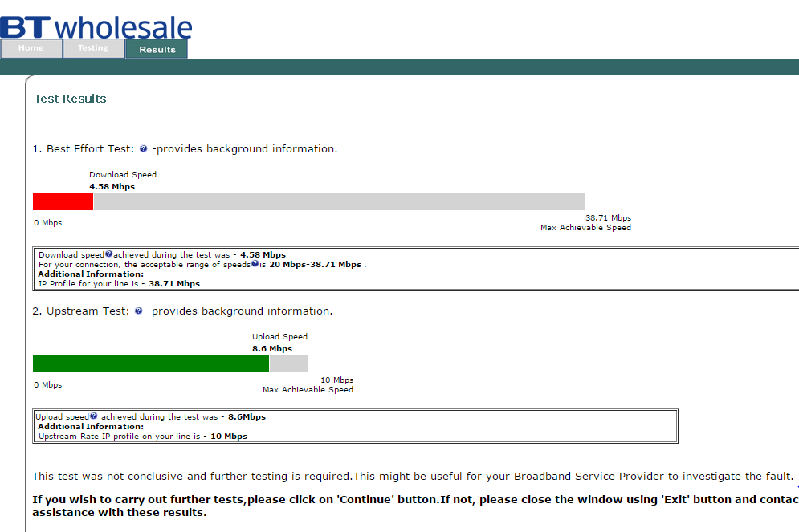The image size is (799, 532).
Task: Click 'Download Speed' label above the red bar
Action: (123, 175)
